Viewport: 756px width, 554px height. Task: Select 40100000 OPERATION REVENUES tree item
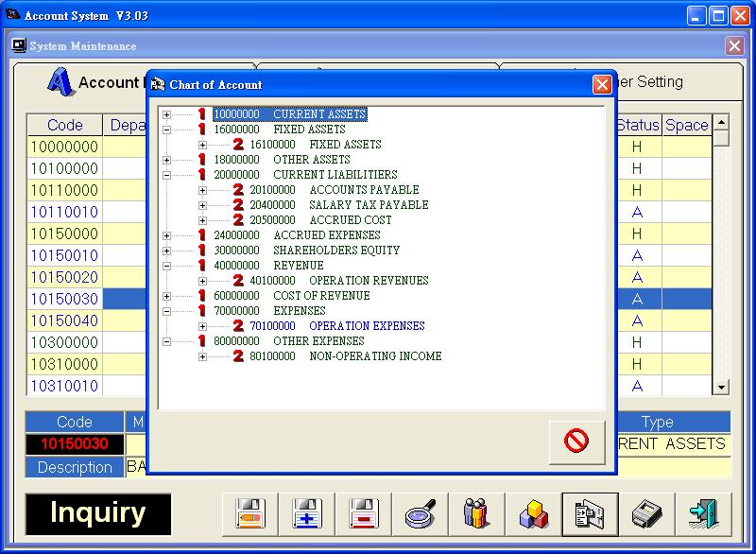tap(339, 281)
